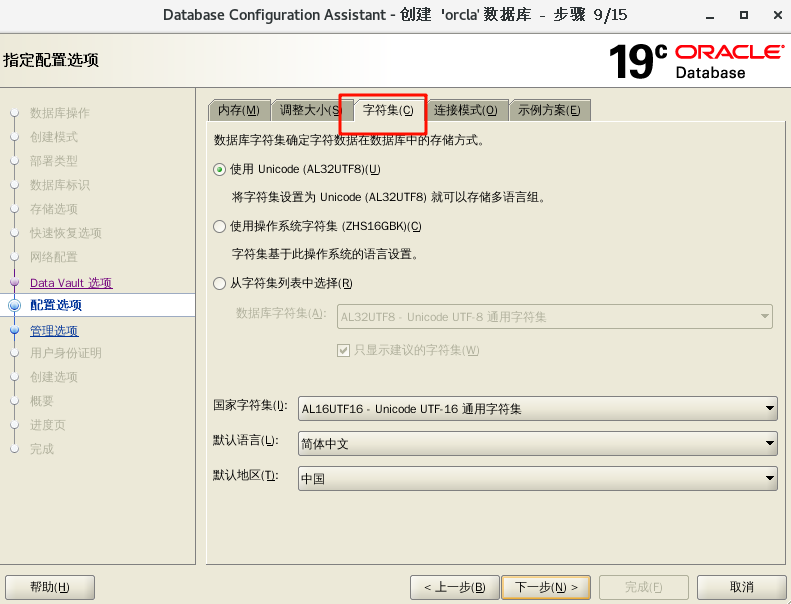Toggle 只显示建议的字符集 checkbox
791x604 pixels.
pos(343,350)
